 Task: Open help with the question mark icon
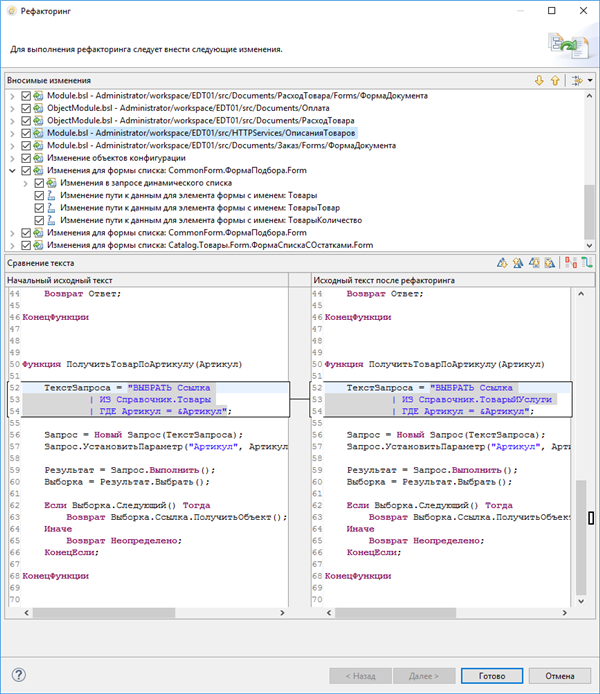tap(18, 675)
